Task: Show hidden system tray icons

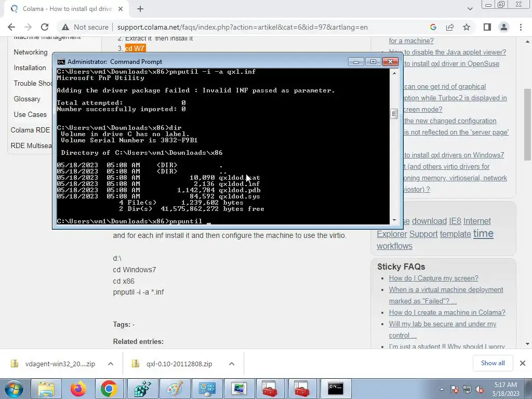Action: (442, 389)
